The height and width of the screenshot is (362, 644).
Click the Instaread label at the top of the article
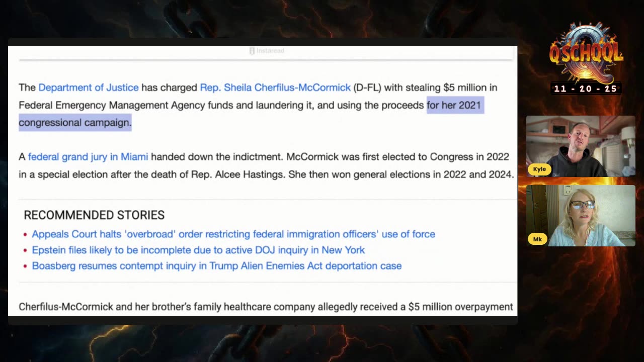pos(267,51)
